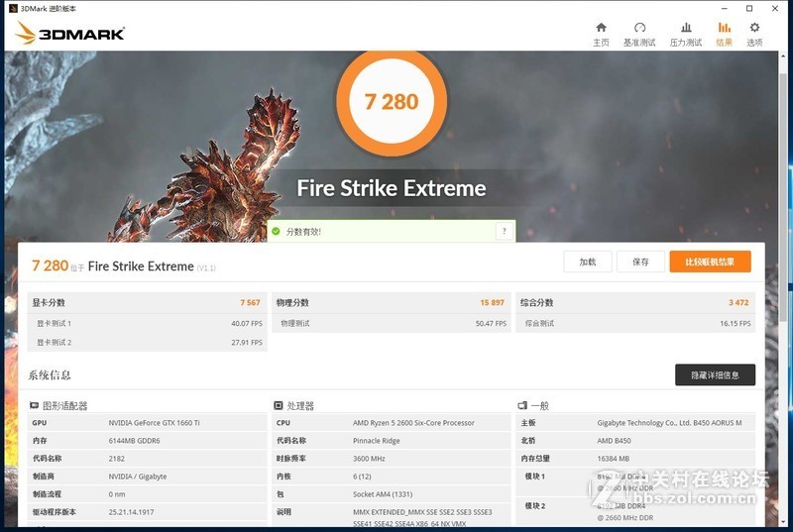Click the AMD B450 northbridge value
793x532 pixels.
point(614,441)
